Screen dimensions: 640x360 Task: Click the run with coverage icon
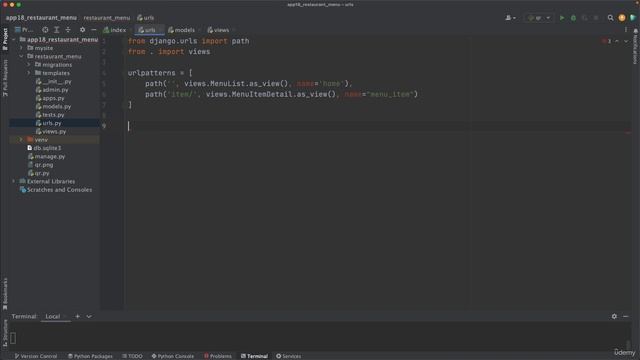[x=584, y=18]
